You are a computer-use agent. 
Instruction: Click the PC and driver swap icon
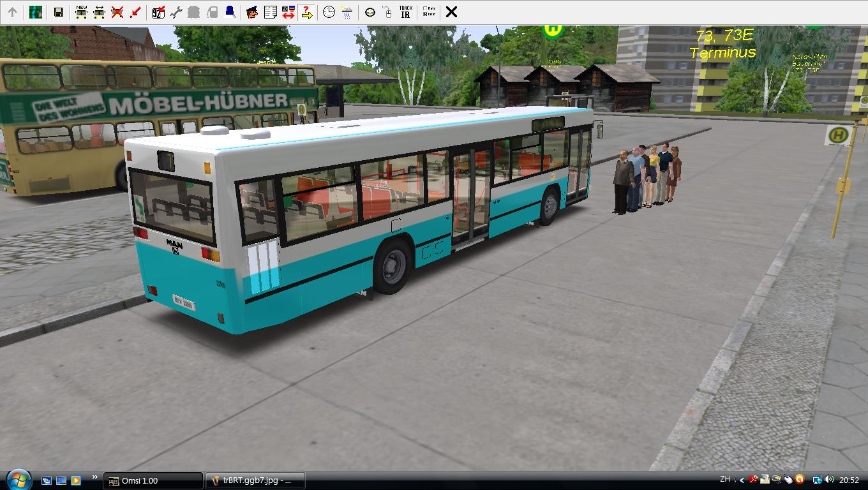288,12
